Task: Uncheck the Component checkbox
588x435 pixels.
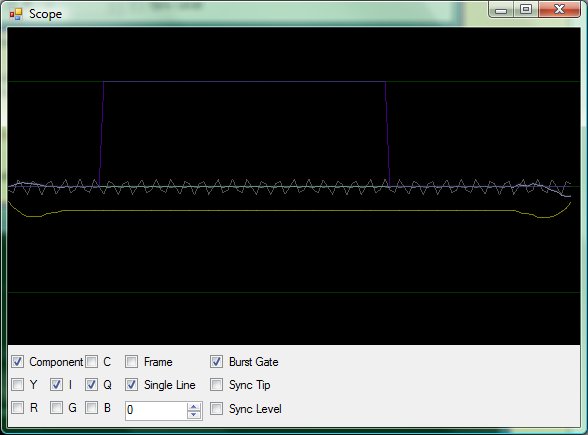Action: pos(17,362)
